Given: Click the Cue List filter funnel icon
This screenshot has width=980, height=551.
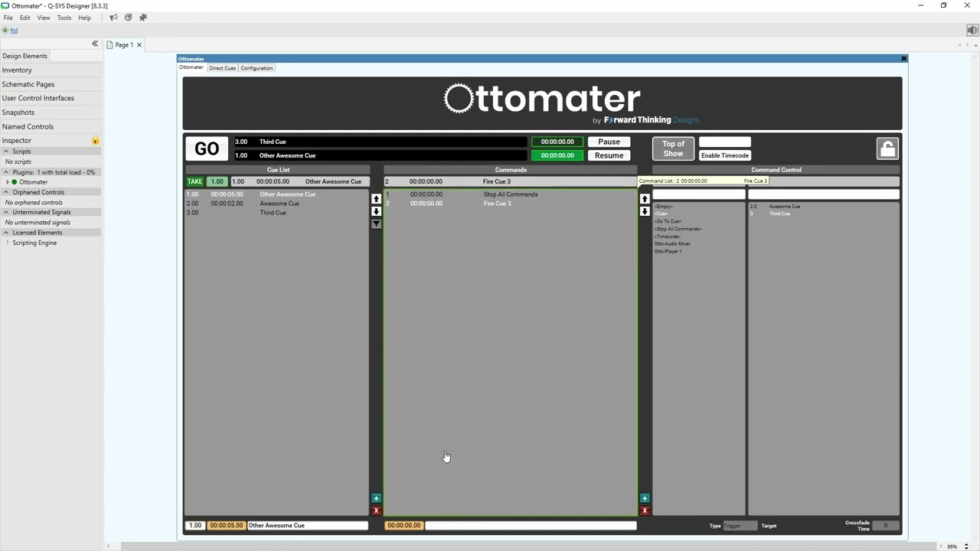Looking at the screenshot, I should (x=376, y=224).
